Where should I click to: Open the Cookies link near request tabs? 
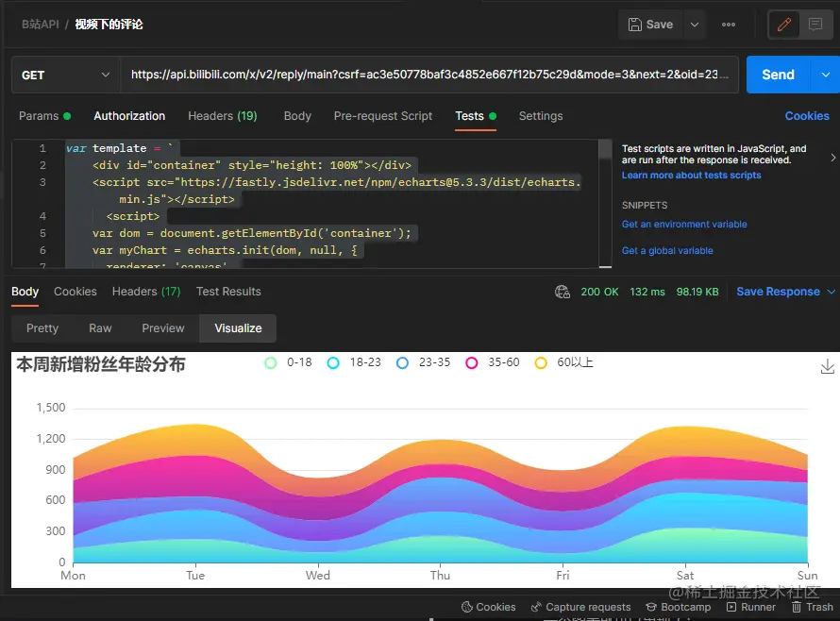pyautogui.click(x=807, y=116)
